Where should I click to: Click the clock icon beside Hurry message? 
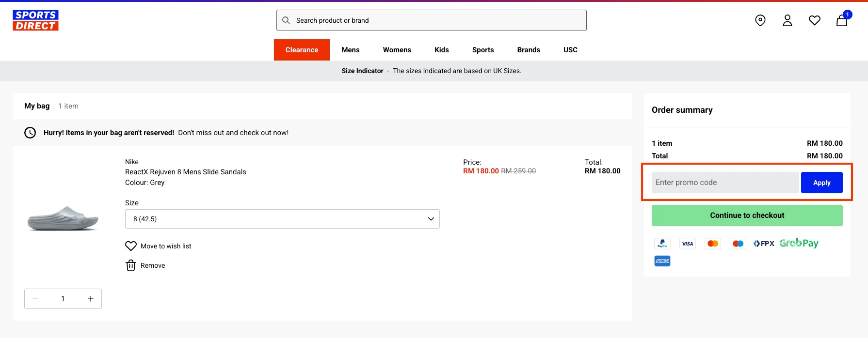(30, 133)
